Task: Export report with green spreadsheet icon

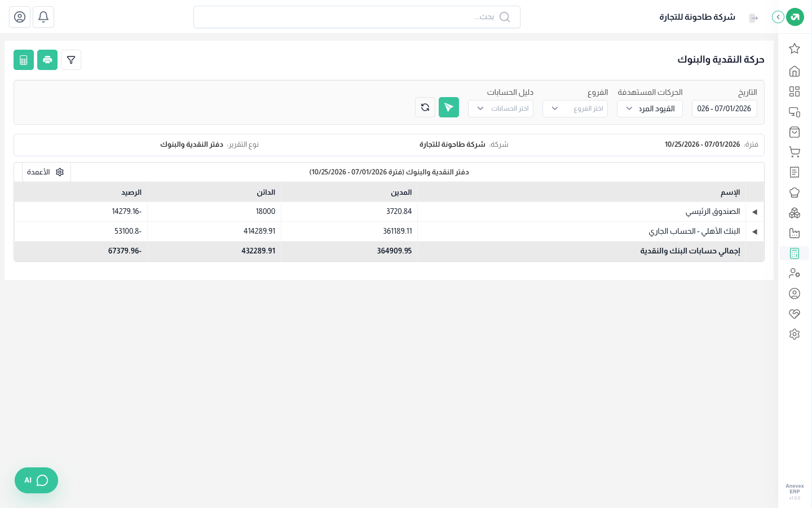Action: (24, 60)
